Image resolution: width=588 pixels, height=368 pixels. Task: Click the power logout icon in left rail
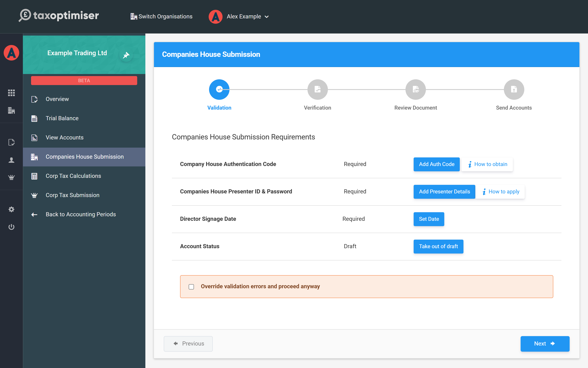coord(11,227)
